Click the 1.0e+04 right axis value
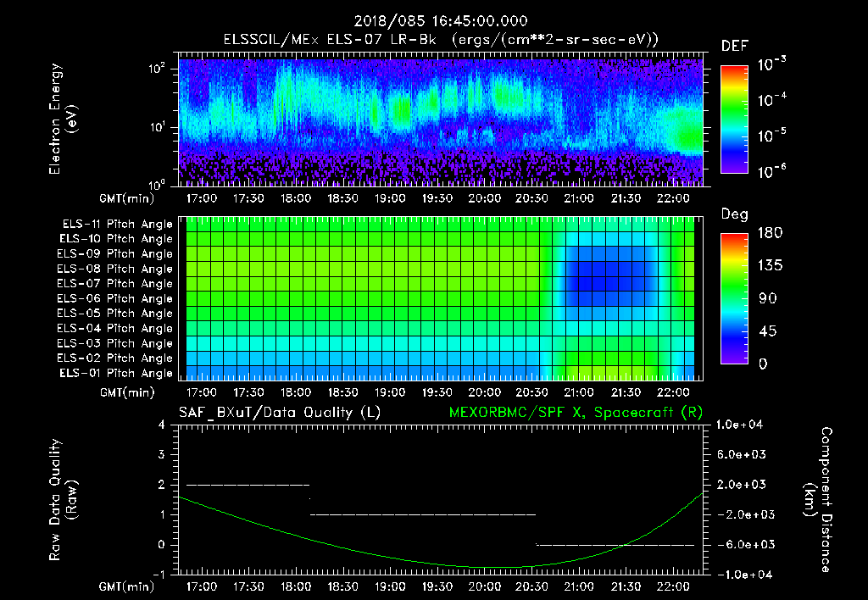 pyautogui.click(x=739, y=425)
